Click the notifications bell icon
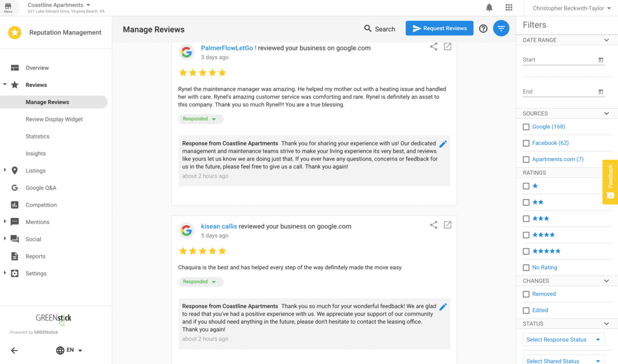This screenshot has width=618, height=364. [489, 7]
